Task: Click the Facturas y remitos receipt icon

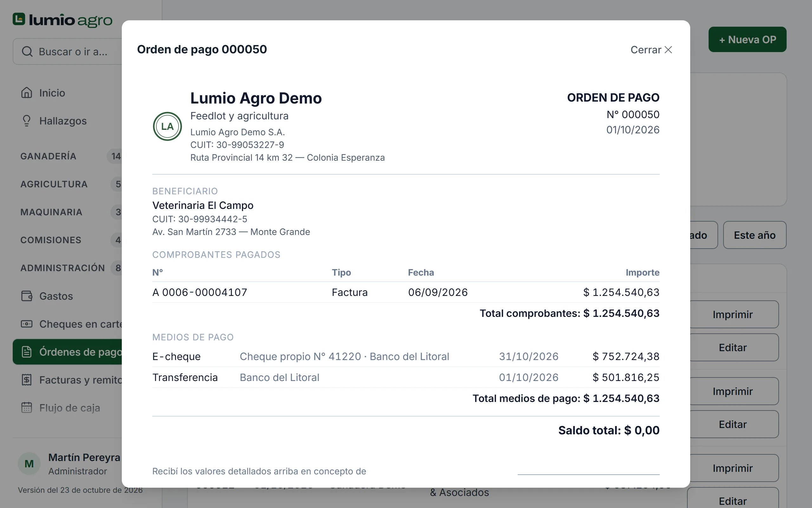Action: [27, 380]
